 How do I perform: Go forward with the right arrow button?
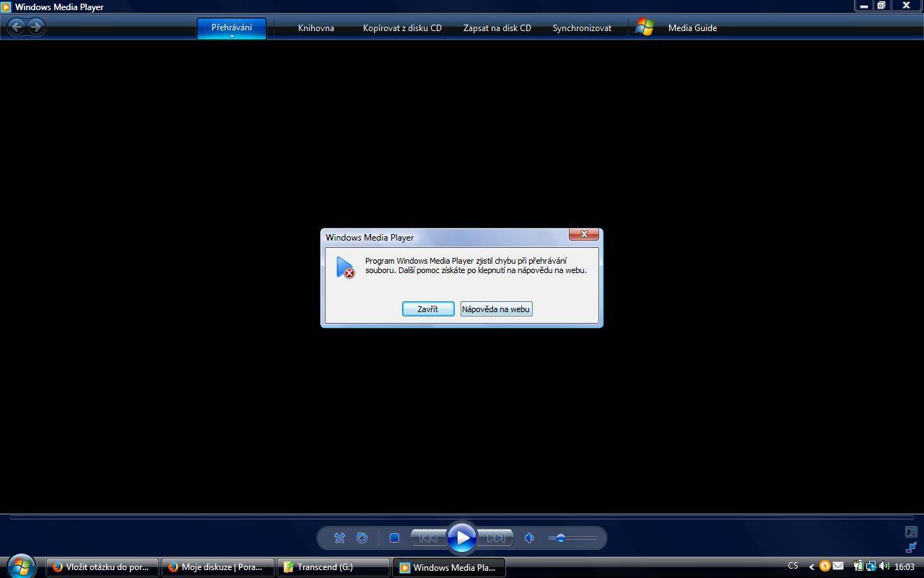coord(36,27)
